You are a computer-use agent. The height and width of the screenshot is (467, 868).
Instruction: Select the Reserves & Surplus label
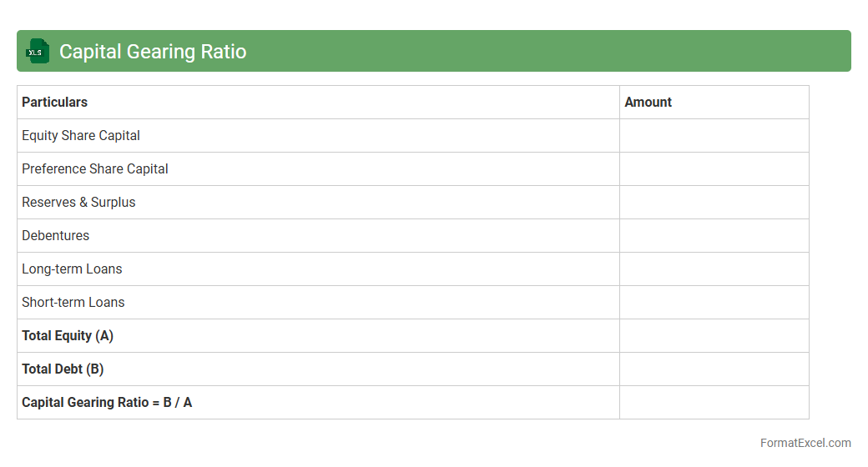click(78, 203)
